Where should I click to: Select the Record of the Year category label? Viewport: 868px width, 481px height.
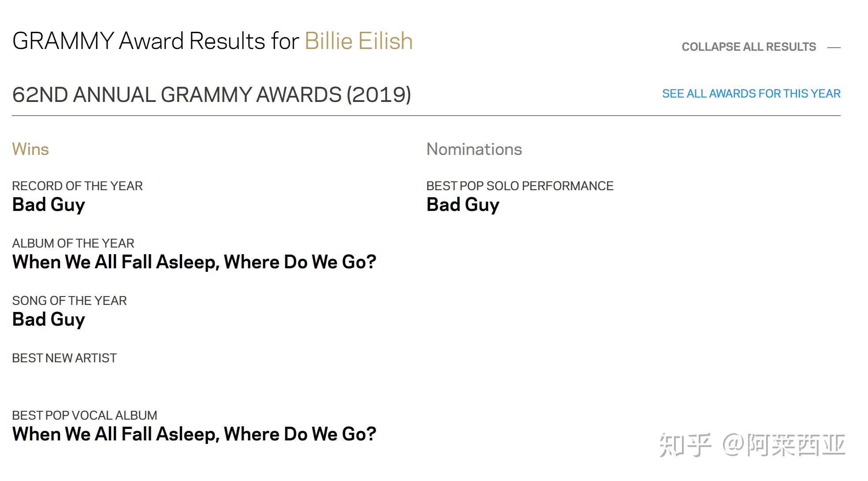click(x=77, y=186)
